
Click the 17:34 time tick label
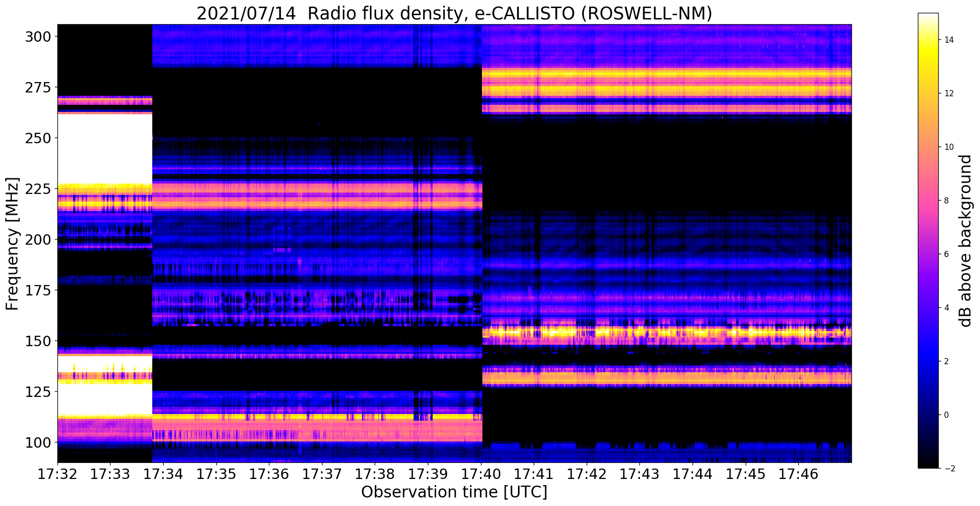click(x=164, y=474)
